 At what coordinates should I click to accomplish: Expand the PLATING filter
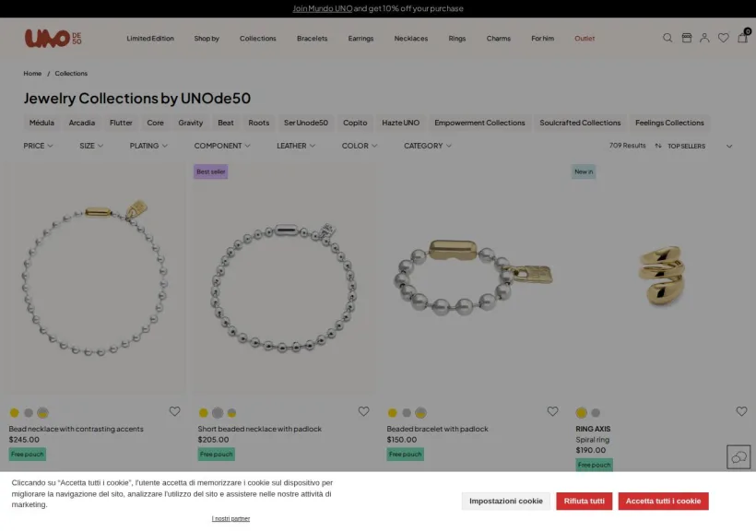point(148,146)
